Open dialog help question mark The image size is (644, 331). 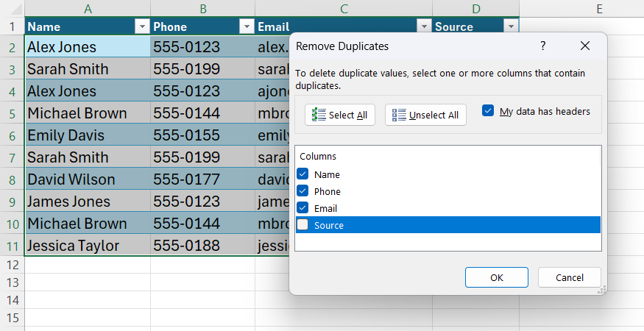[x=543, y=46]
